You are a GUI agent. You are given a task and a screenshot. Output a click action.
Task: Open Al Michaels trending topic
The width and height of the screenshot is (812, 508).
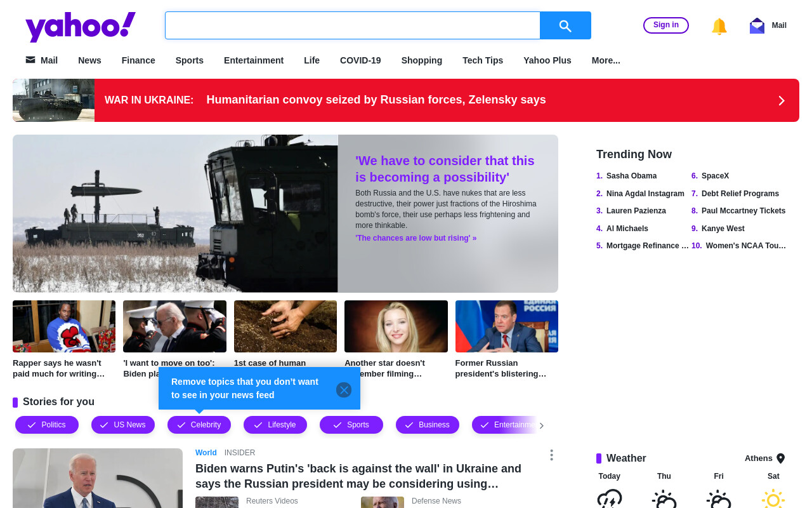[x=627, y=229]
